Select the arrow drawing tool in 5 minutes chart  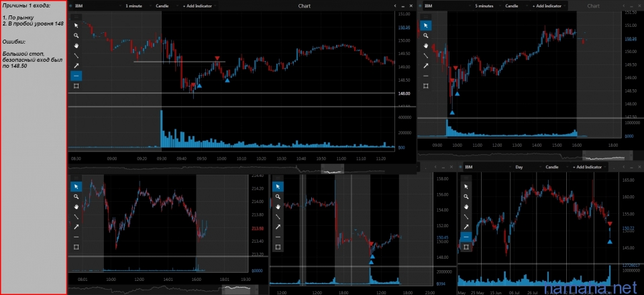pyautogui.click(x=425, y=66)
